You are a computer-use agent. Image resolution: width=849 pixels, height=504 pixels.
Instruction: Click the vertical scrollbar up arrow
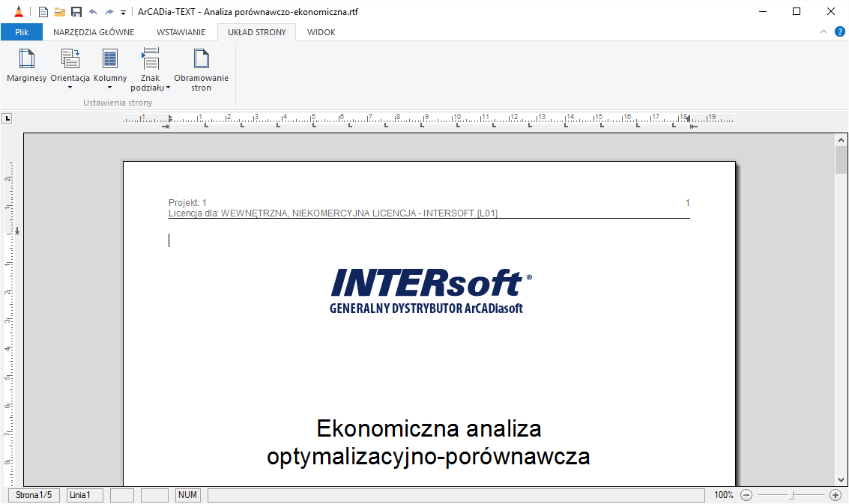coord(841,140)
